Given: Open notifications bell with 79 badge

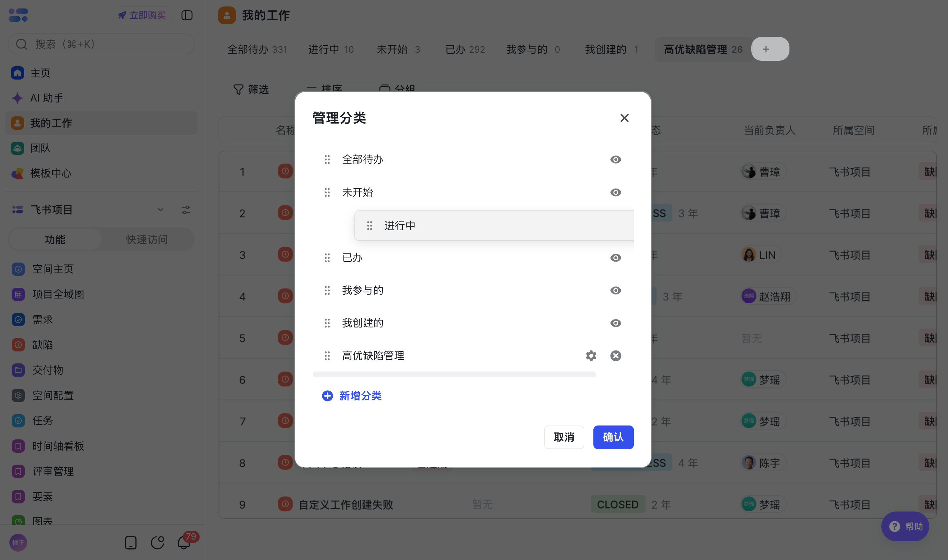Looking at the screenshot, I should pyautogui.click(x=184, y=543).
